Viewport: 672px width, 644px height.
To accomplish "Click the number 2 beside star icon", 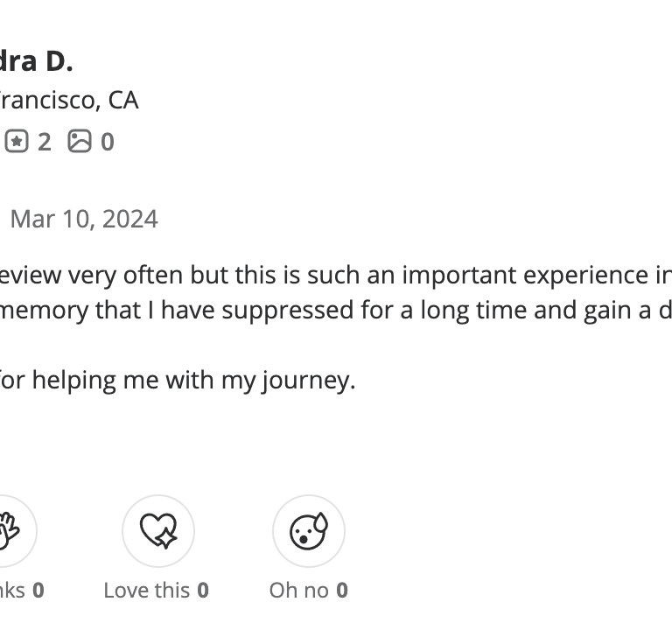I will [44, 142].
